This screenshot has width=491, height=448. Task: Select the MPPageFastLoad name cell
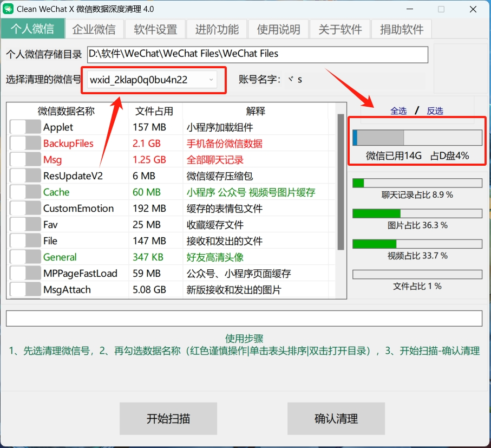click(x=80, y=274)
